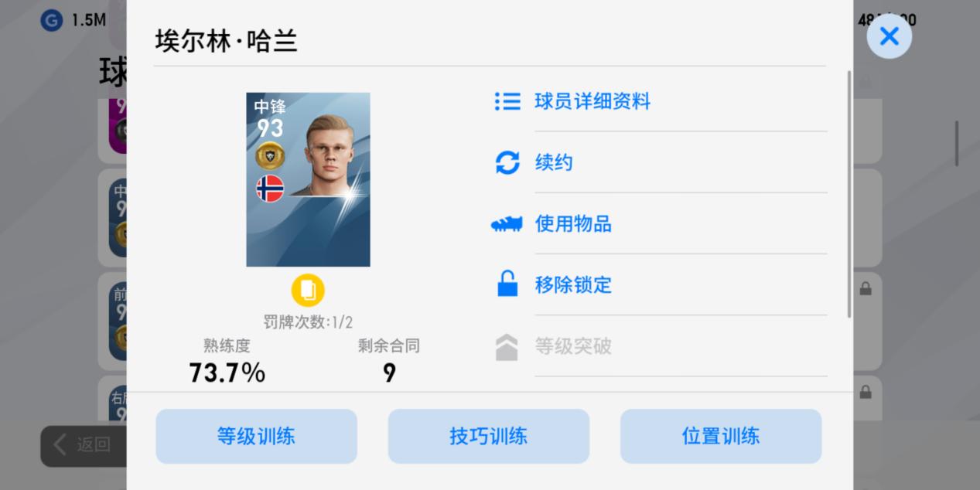Click the football boot icon for 使用物品
Image resolution: width=980 pixels, height=490 pixels.
[507, 224]
